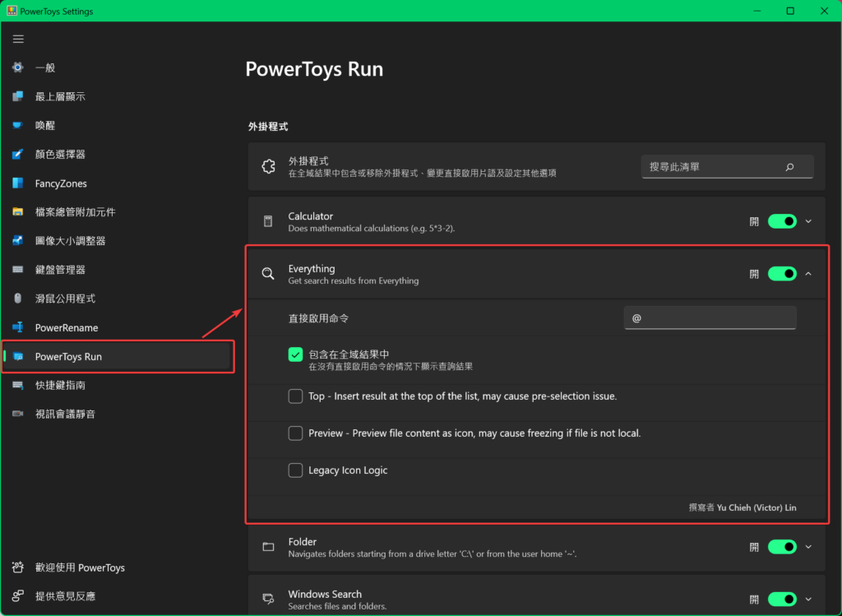Open 歡迎使用 PowerToys welcome page
The height and width of the screenshot is (616, 842).
(117, 567)
